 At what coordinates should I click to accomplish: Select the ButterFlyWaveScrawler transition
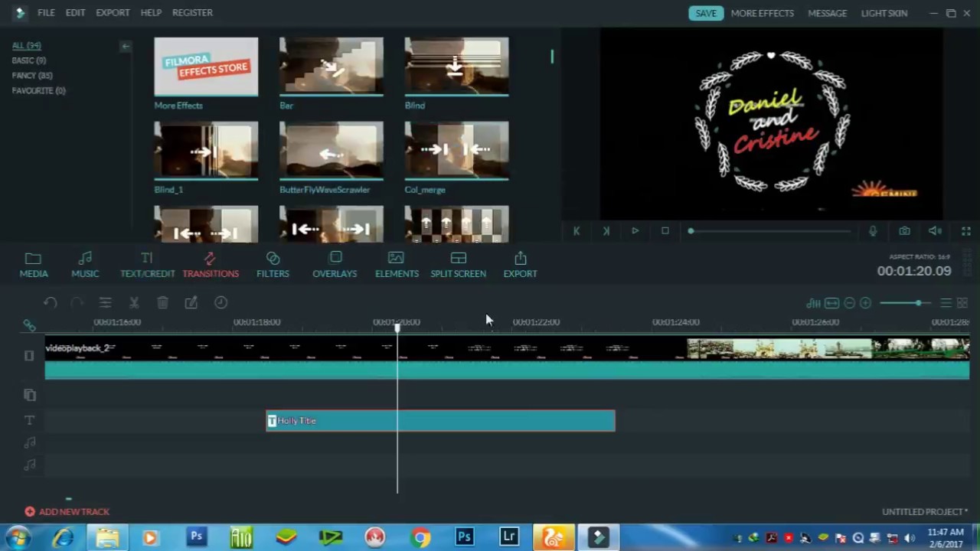pos(331,151)
